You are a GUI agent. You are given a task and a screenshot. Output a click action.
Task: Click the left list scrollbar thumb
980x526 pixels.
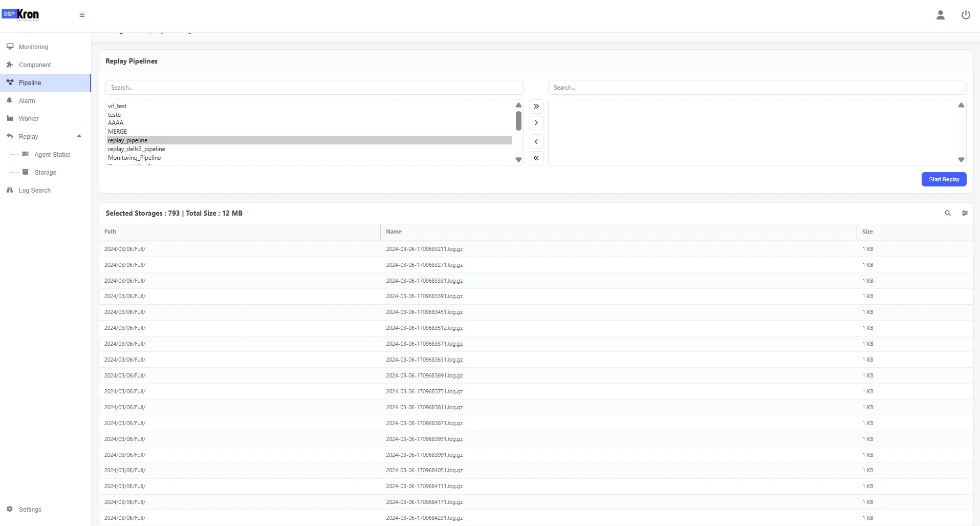pyautogui.click(x=518, y=121)
